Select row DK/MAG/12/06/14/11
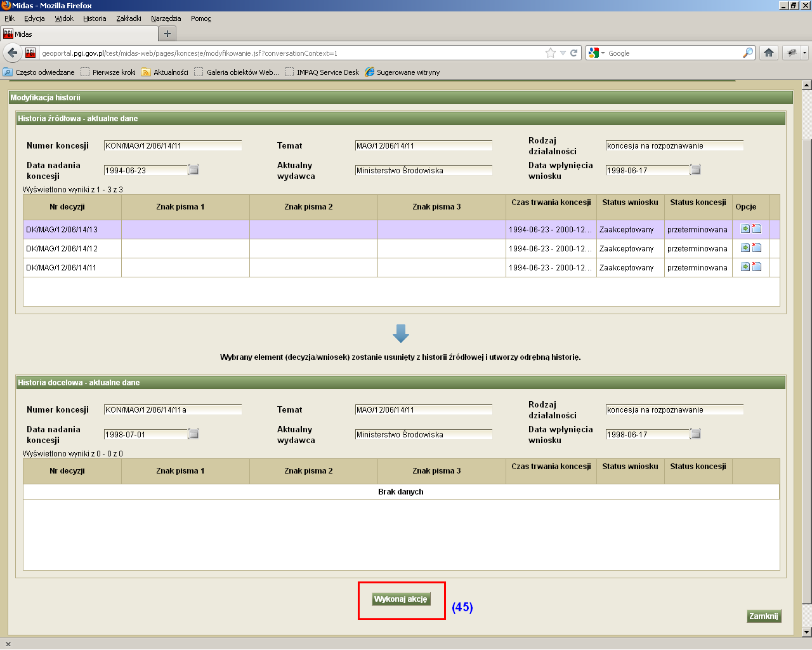Screen dimensions: 812x650 [401, 267]
